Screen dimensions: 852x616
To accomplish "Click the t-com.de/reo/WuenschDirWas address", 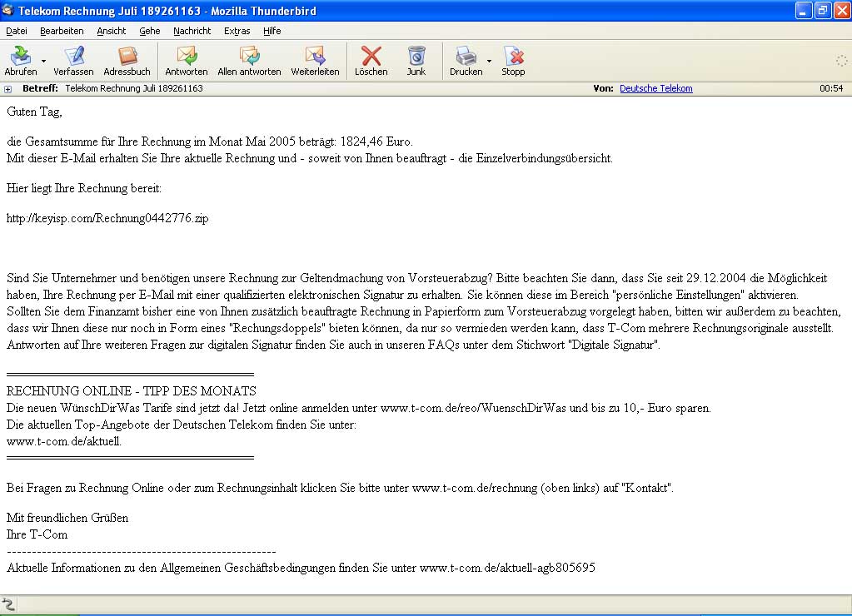I will [473, 408].
